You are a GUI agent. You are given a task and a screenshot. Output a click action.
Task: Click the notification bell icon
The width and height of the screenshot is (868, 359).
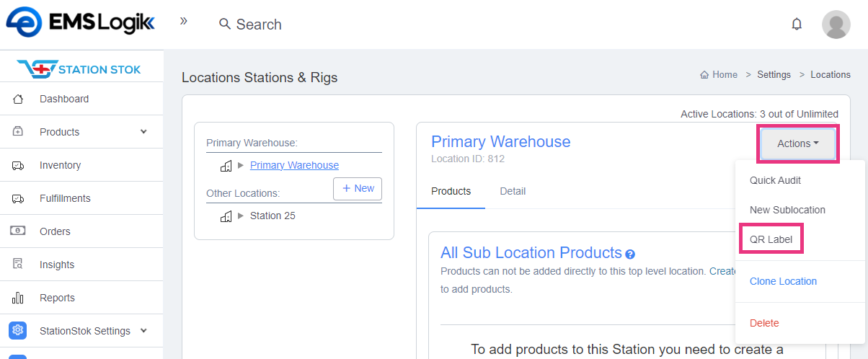(797, 24)
